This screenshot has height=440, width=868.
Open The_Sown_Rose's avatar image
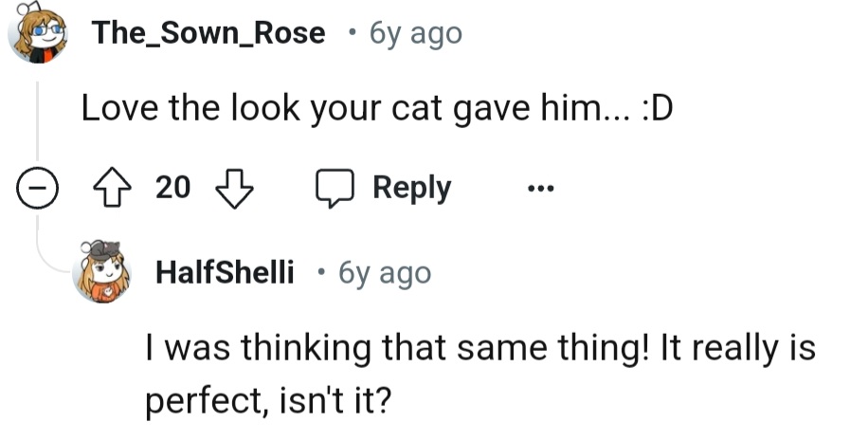coord(38,35)
